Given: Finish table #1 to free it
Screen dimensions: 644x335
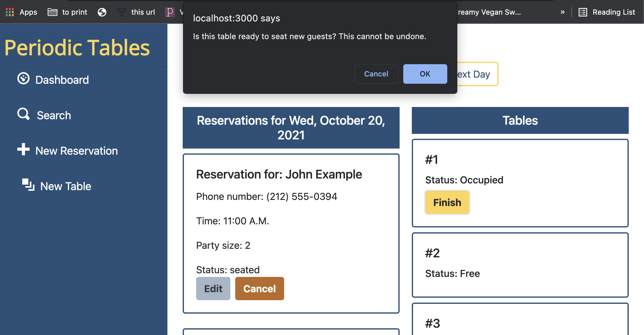Looking at the screenshot, I should [447, 202].
